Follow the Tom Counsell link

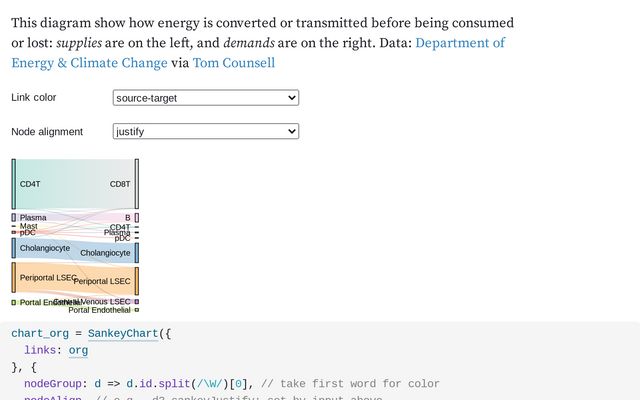coord(233,63)
